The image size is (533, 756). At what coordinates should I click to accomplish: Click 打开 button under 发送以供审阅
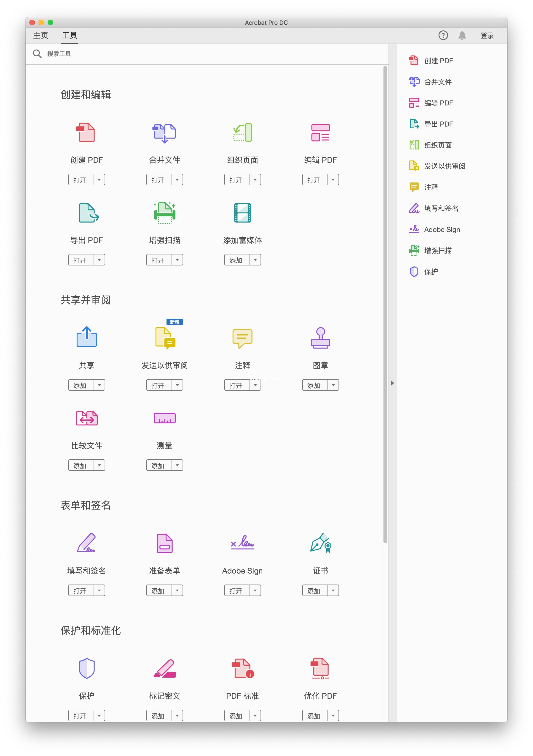[x=159, y=385]
